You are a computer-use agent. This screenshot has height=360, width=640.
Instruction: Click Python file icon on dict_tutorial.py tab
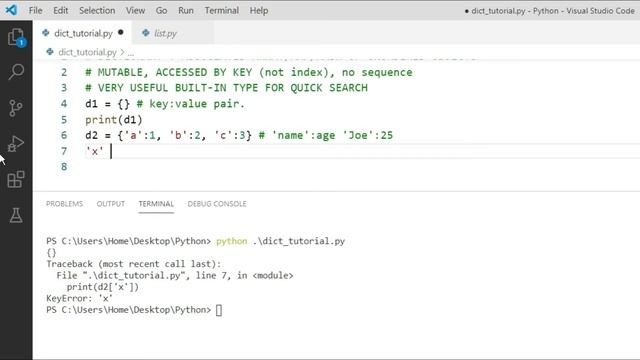coord(46,33)
